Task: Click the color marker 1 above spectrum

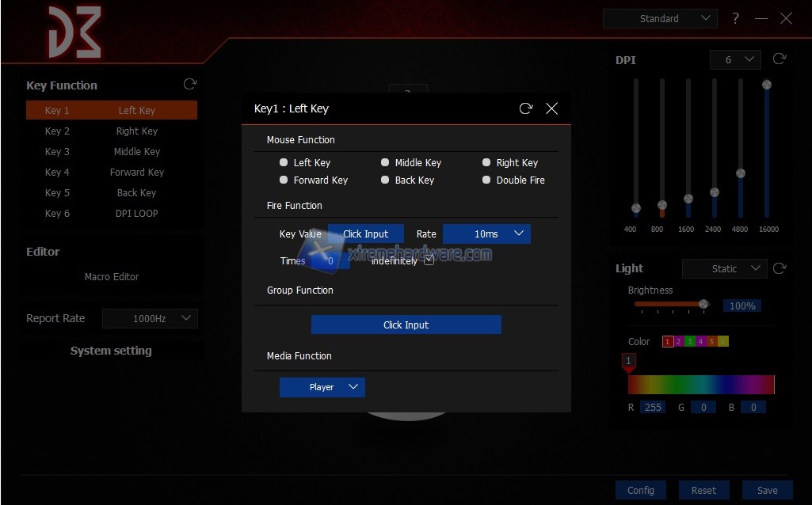Action: tap(628, 362)
